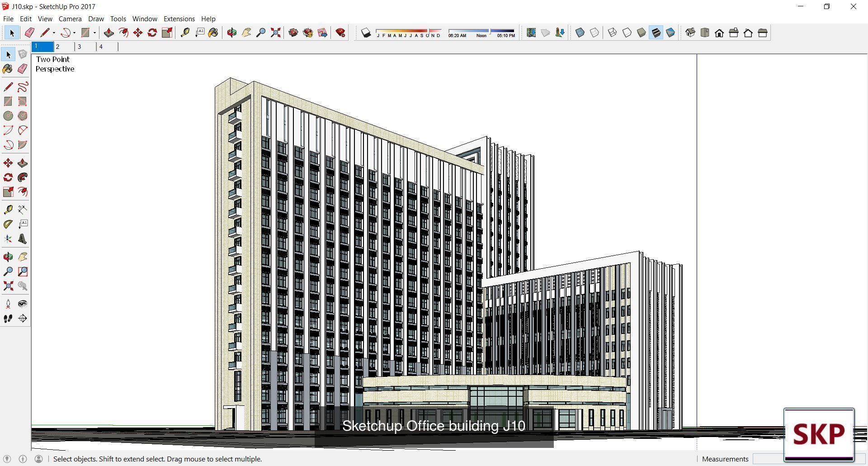Open the Window menu
868x466 pixels.
coord(145,19)
